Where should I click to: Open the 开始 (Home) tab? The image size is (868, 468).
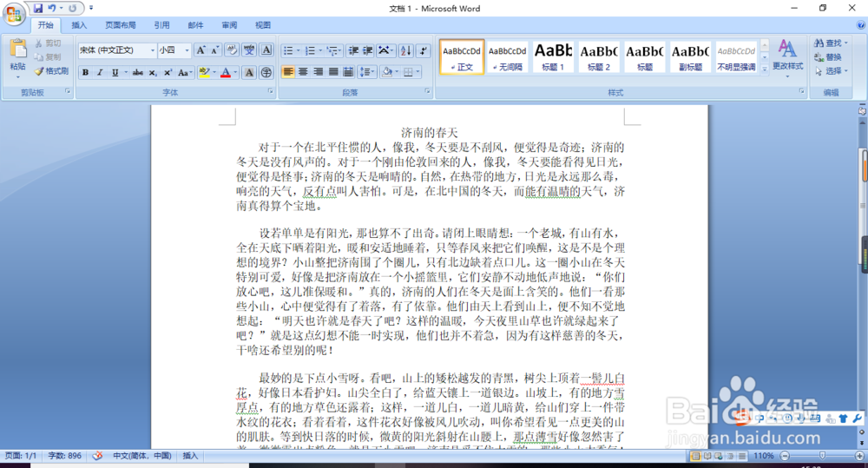coord(45,25)
